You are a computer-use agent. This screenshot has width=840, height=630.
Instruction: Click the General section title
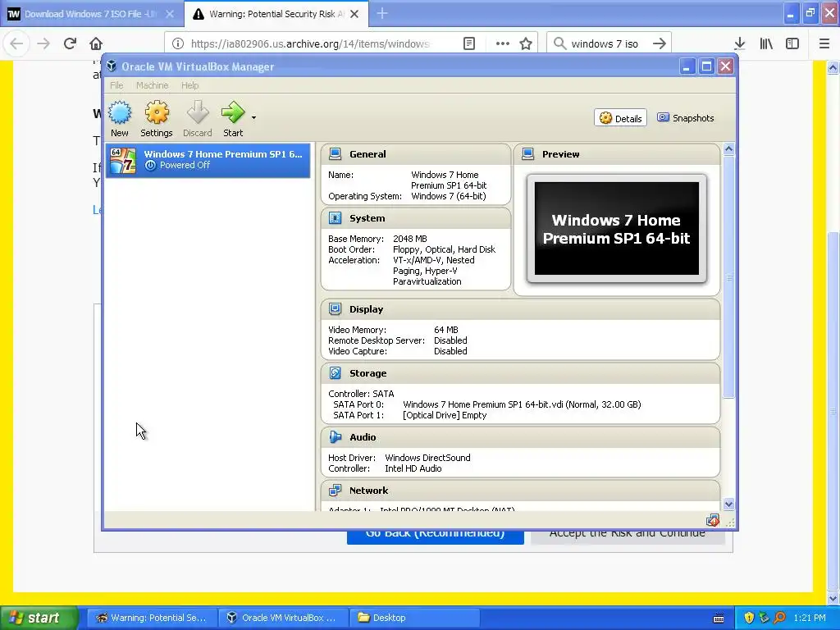pos(367,154)
